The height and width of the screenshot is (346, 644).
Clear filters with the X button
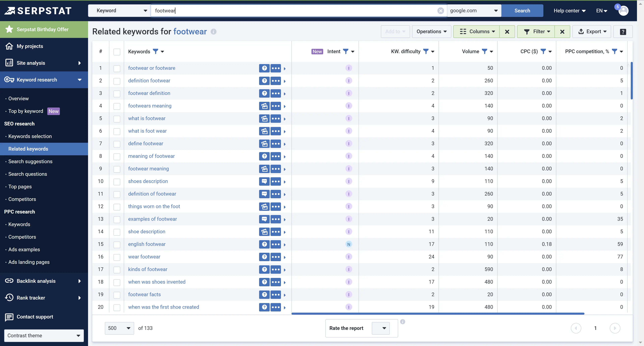click(562, 32)
